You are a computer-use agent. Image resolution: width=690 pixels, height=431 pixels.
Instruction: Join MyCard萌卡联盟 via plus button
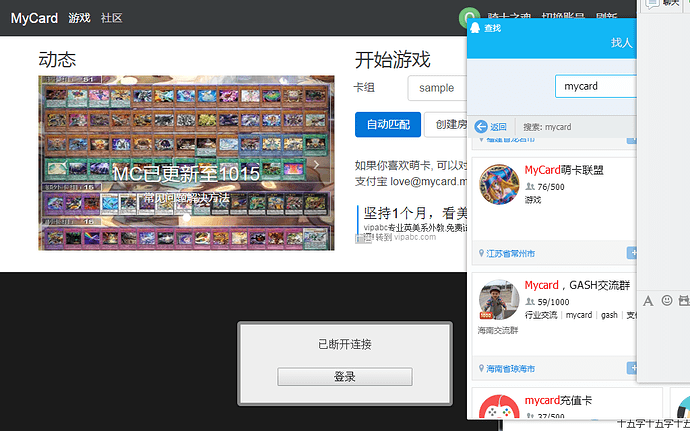[x=631, y=253]
